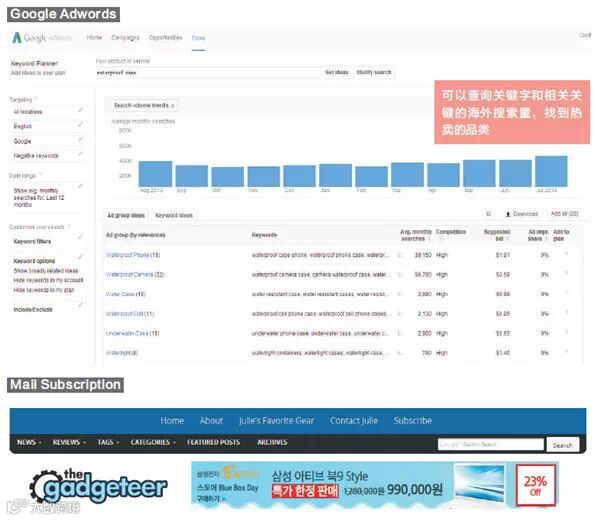Open FEATURED POSTS menu item

213,442
